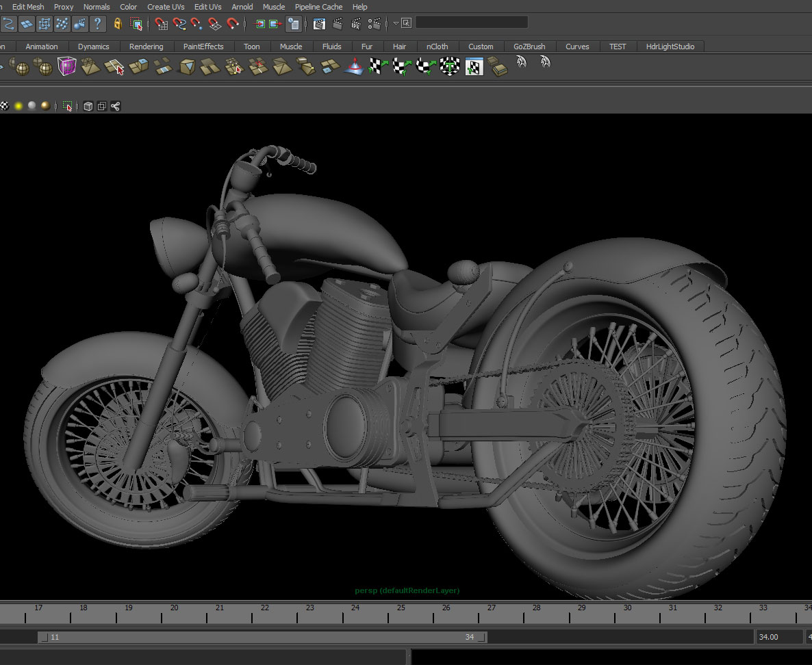
Task: Click the purple wireframe cube shelf icon
Action: pyautogui.click(x=66, y=67)
